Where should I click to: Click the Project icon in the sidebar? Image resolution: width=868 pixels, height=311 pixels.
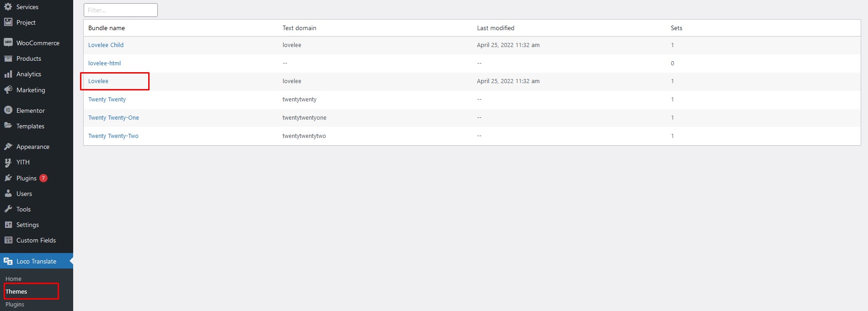pos(8,22)
